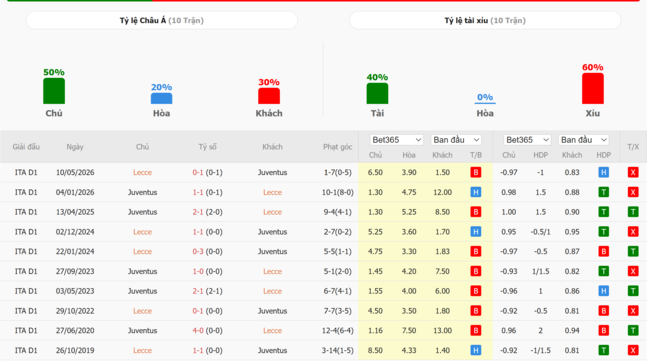Click date 29/10/2022 cell

point(75,311)
